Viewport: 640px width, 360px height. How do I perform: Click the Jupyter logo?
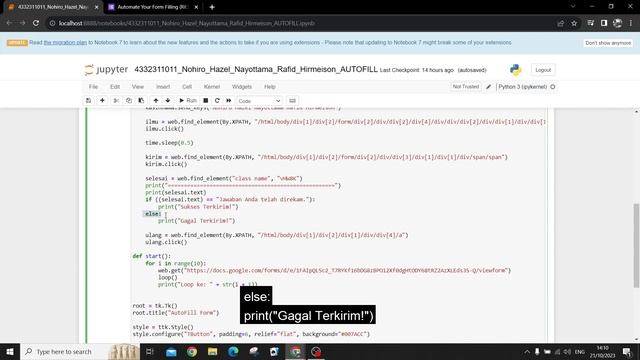106,69
